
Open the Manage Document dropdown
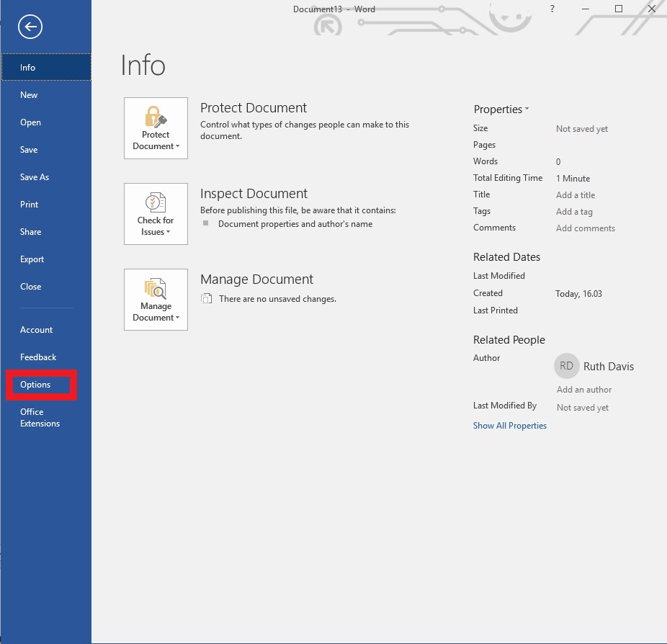coord(176,318)
